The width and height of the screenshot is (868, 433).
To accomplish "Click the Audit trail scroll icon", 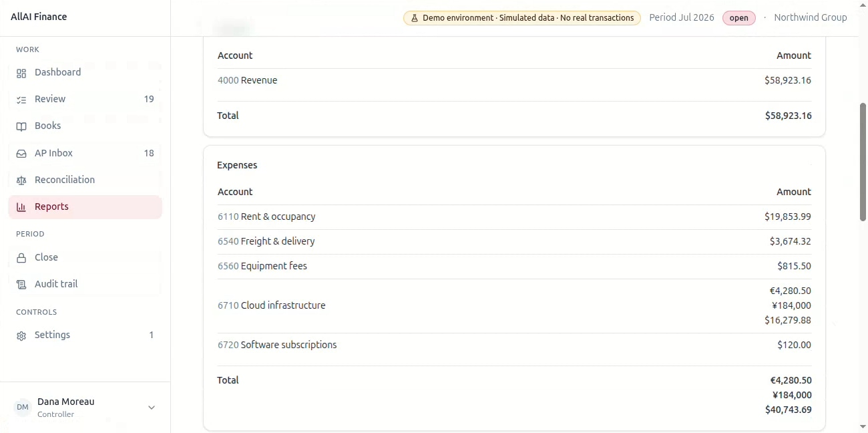I will [21, 285].
